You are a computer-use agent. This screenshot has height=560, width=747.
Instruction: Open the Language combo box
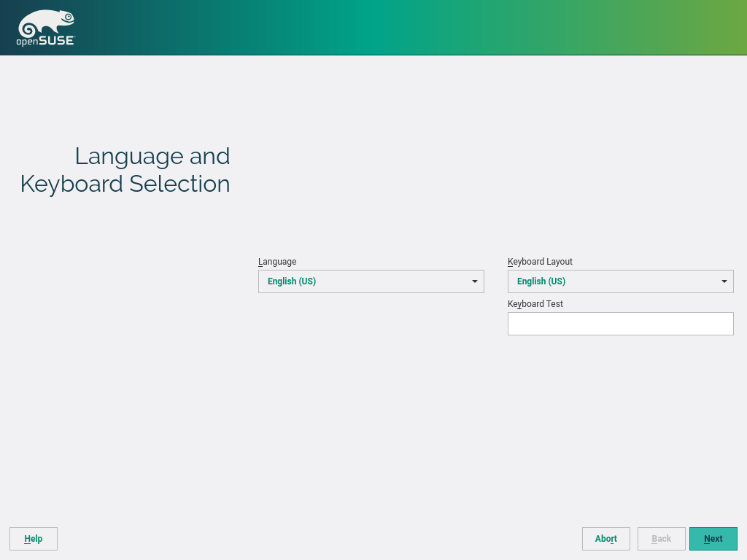[371, 281]
